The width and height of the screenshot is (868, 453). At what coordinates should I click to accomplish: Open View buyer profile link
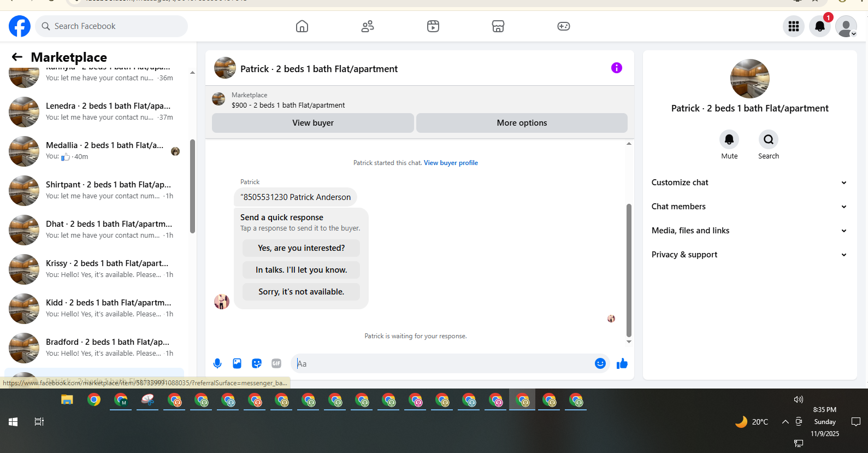coord(451,163)
